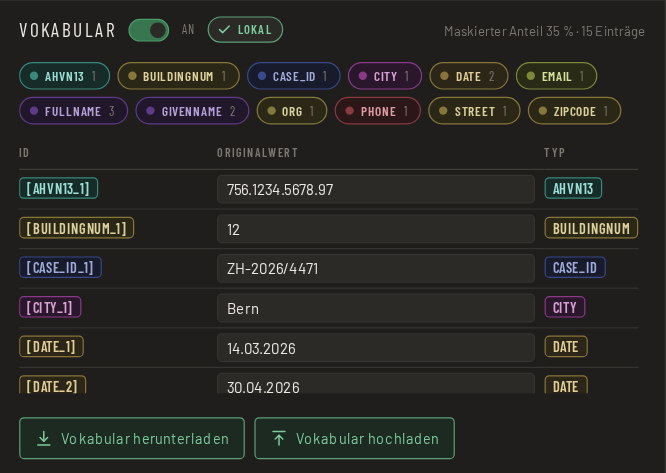Screen dimensions: 666x473
Task: Select the CASE_ID filter chip
Action: pyautogui.click(x=293, y=76)
